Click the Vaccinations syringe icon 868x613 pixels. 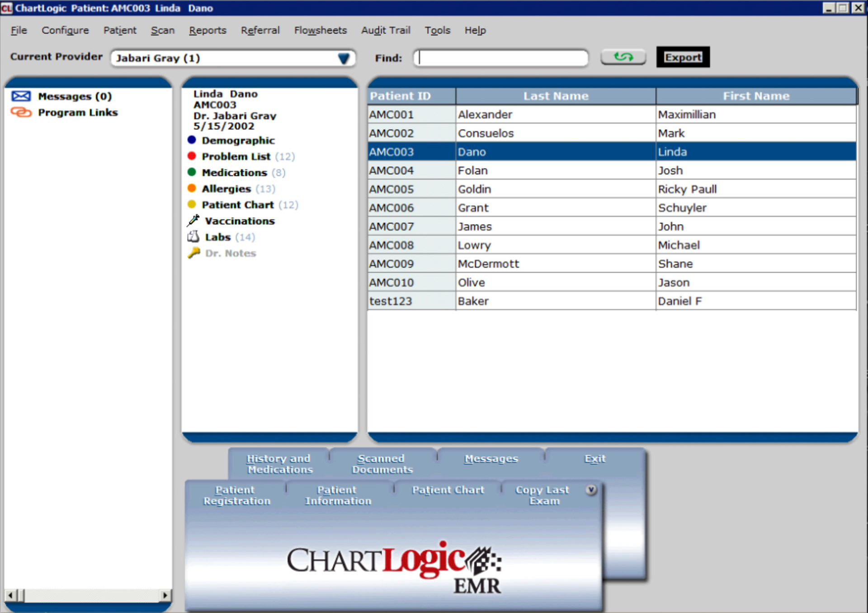pos(193,221)
